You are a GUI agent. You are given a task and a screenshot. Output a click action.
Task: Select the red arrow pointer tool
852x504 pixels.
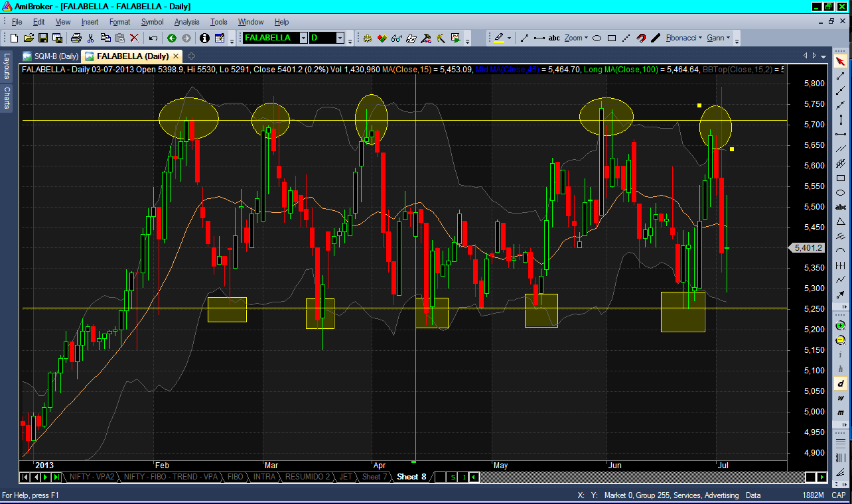[x=840, y=62]
